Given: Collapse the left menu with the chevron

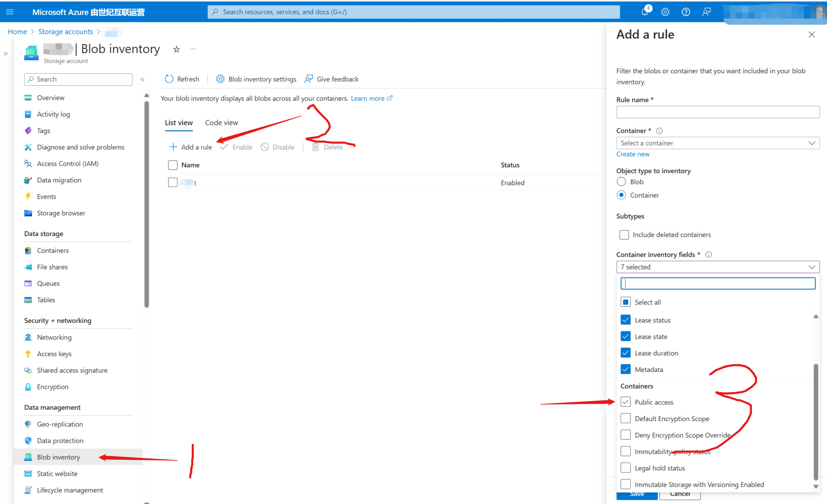Looking at the screenshot, I should coord(142,79).
